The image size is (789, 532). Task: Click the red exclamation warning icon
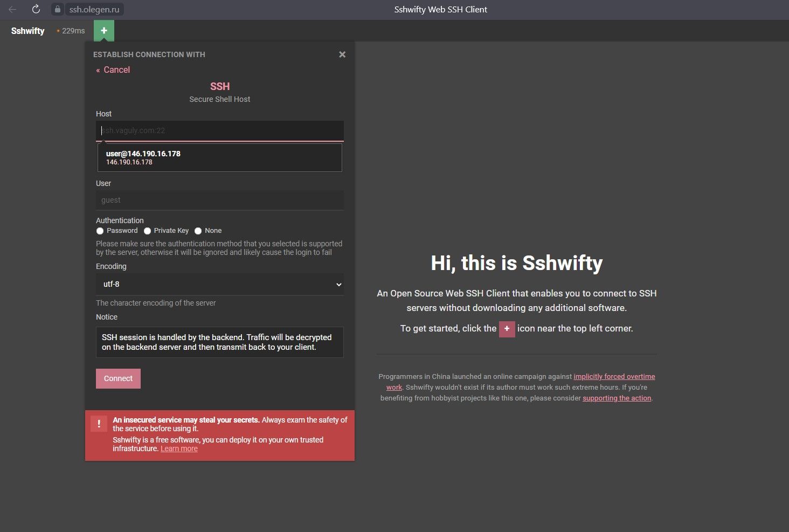point(99,423)
